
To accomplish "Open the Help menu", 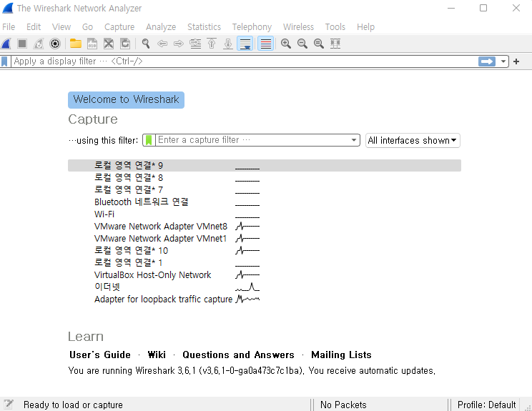I will (x=366, y=26).
